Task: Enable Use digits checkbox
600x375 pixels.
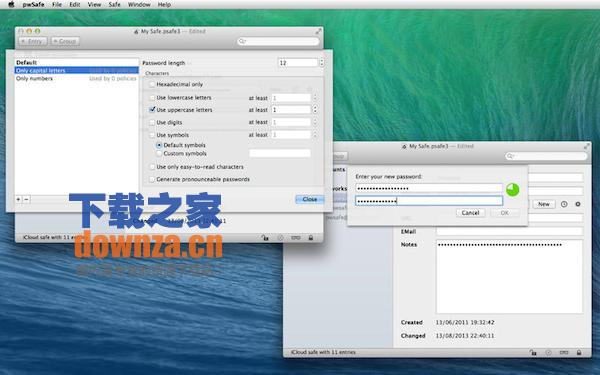Action: (152, 122)
